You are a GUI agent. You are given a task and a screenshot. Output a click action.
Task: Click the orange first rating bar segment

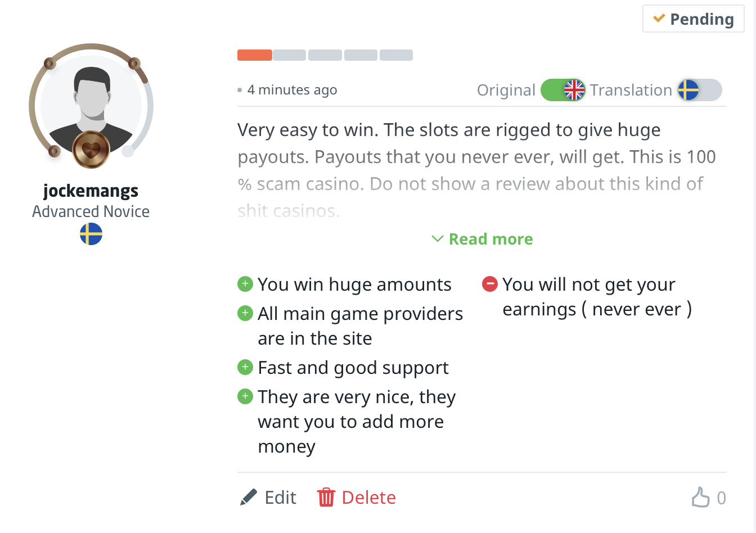point(255,55)
